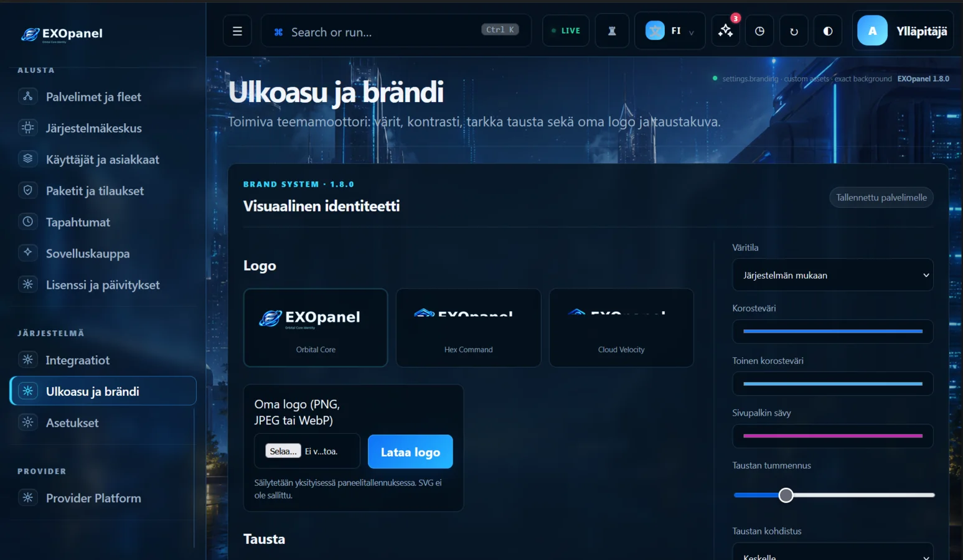963x560 pixels.
Task: Click the EXOpanel 1.8.0 version text
Action: (x=923, y=79)
